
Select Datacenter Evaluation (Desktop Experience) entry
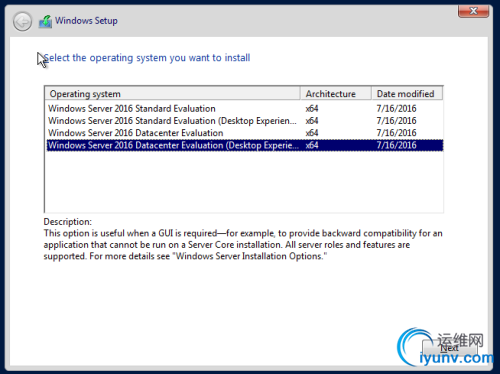pos(245,145)
